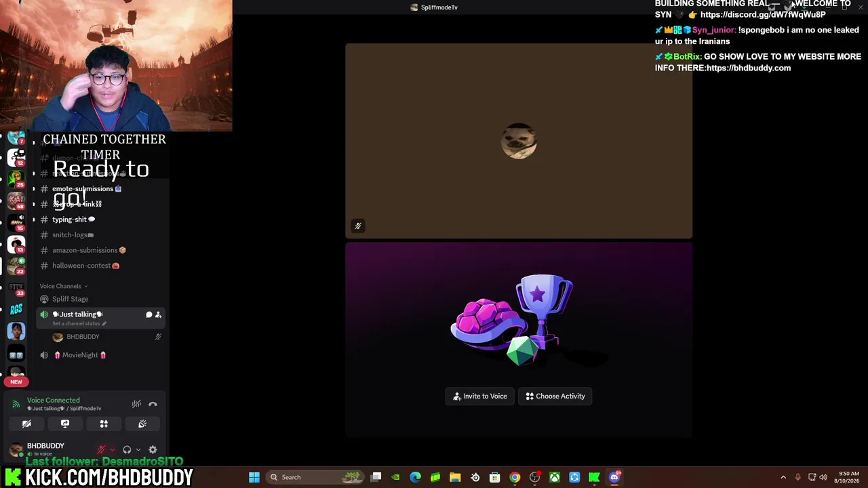Image resolution: width=868 pixels, height=488 pixels.
Task: Open volume control in system tray
Action: 823,477
